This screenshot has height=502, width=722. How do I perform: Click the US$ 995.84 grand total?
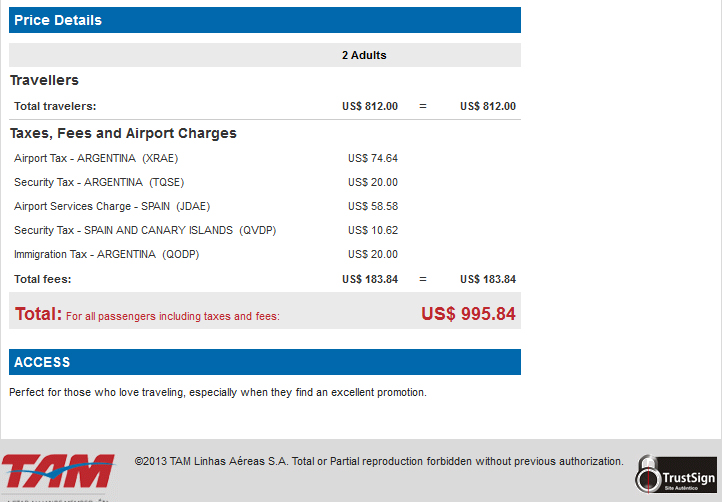coord(468,314)
